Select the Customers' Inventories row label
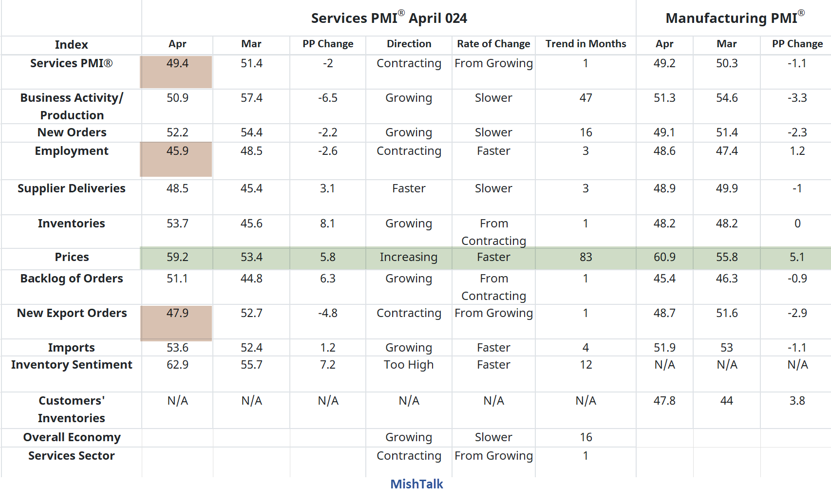Viewport: 831px width, 504px height. (71, 409)
